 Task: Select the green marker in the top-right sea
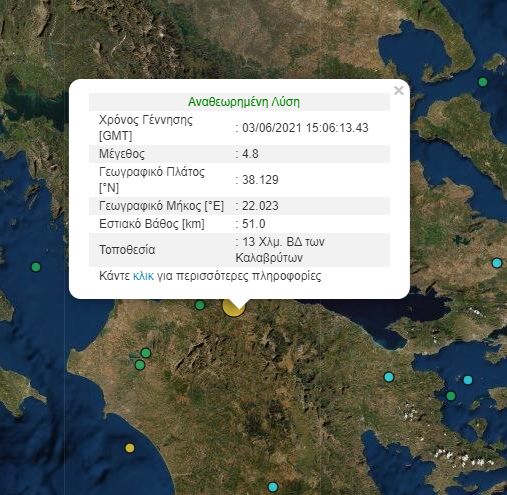483,82
